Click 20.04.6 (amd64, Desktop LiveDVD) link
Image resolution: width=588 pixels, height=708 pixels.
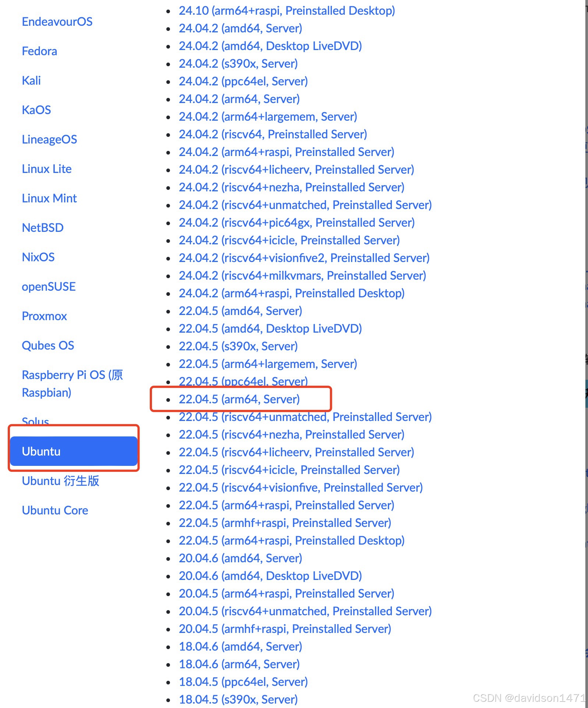pyautogui.click(x=270, y=576)
